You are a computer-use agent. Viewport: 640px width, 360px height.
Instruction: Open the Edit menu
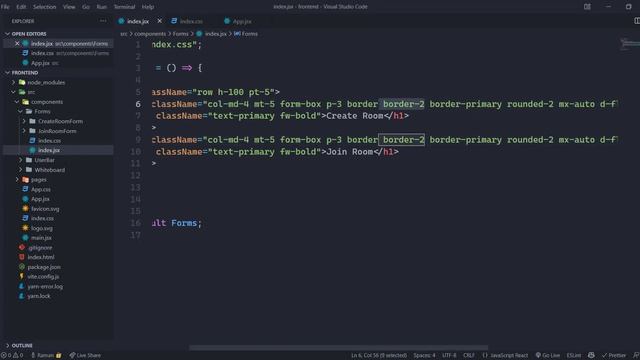click(x=21, y=7)
